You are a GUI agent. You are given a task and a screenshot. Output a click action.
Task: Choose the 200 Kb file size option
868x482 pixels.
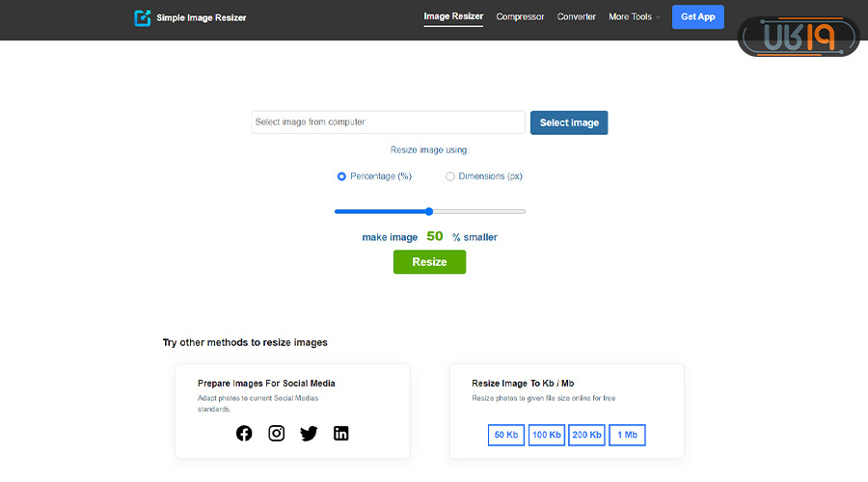[586, 435]
